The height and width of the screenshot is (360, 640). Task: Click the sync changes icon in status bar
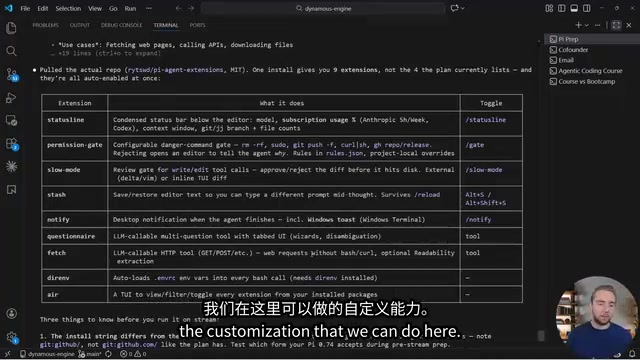click(x=109, y=354)
